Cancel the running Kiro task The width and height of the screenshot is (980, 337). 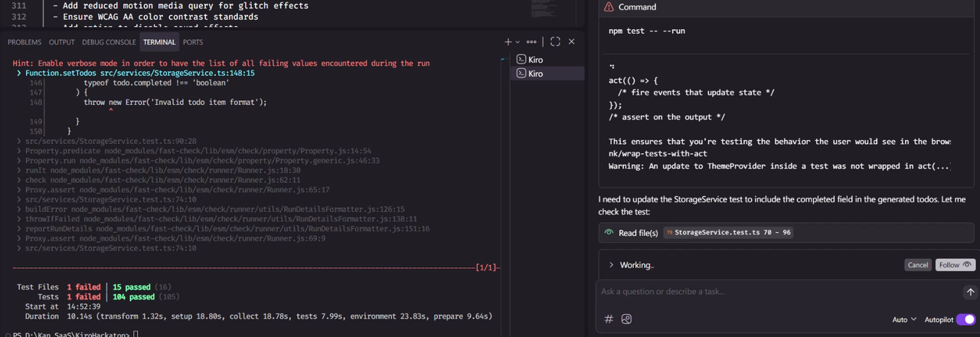click(917, 265)
